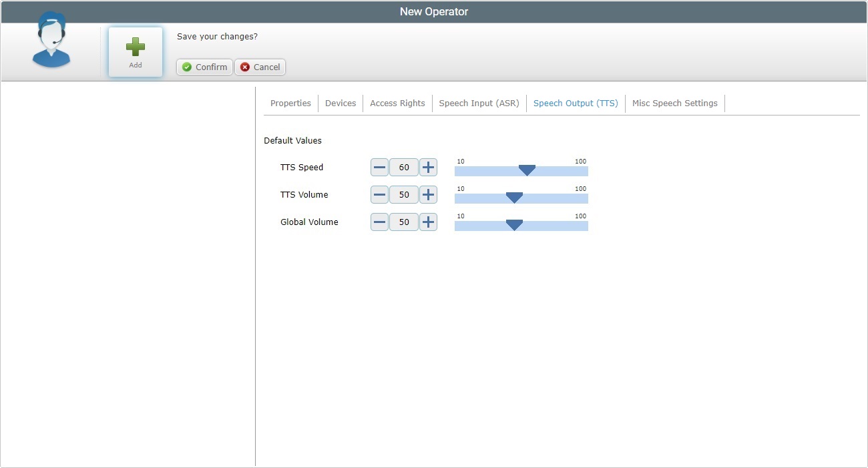
Task: Show the Misc Speech Settings tab
Action: click(x=674, y=103)
